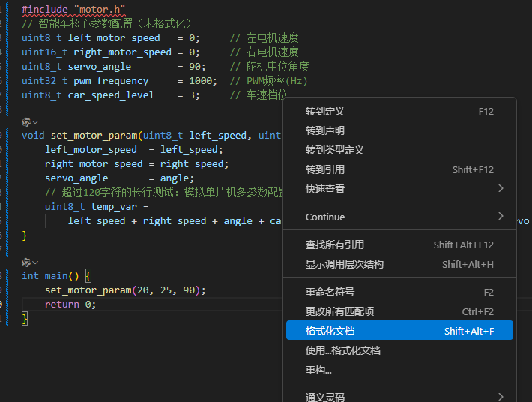The image size is (532, 402).
Task: Click void keyword
Action: 33,136
